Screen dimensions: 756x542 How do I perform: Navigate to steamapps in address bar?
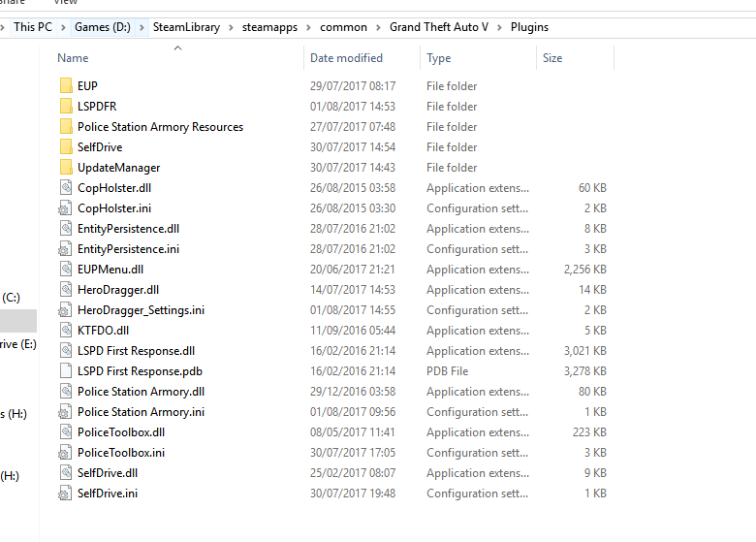269,27
